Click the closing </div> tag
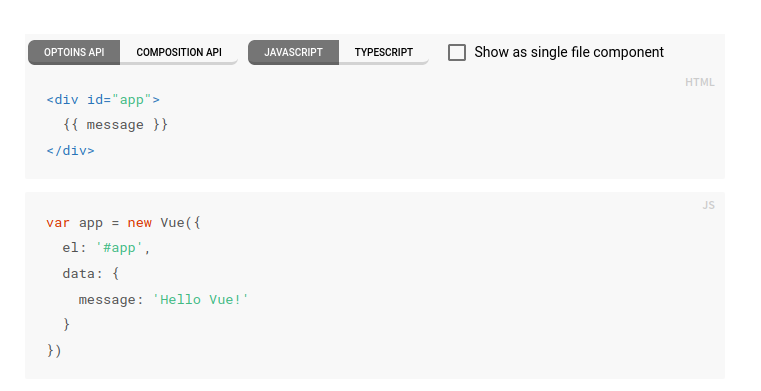Image resolution: width=761 pixels, height=391 pixels. 70,151
